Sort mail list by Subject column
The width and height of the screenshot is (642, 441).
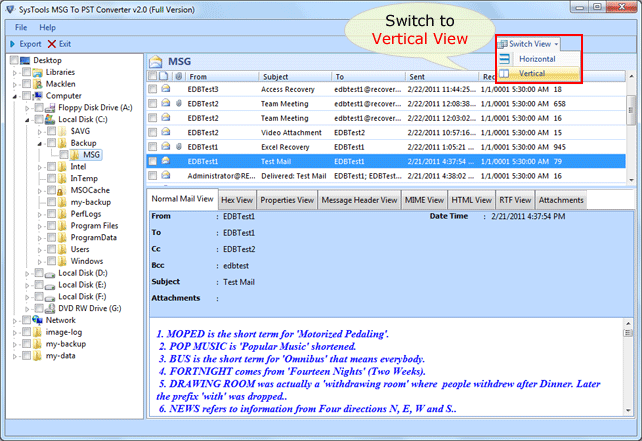[295, 77]
